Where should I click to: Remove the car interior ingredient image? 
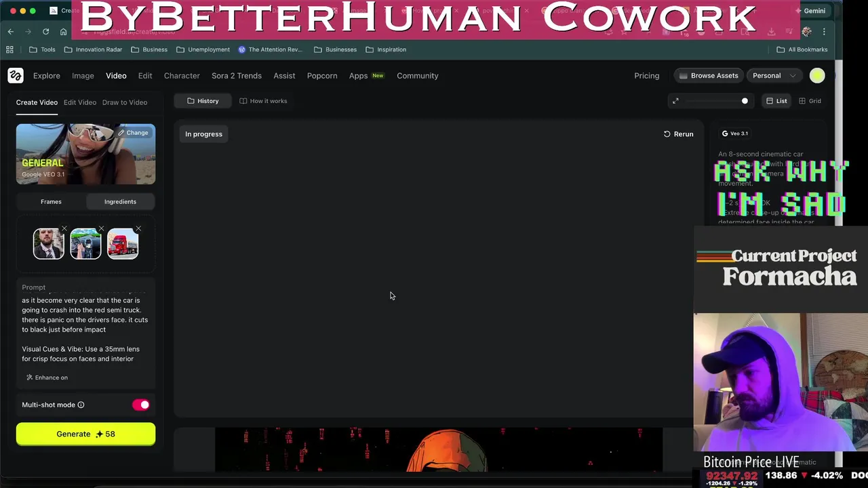coord(101,229)
